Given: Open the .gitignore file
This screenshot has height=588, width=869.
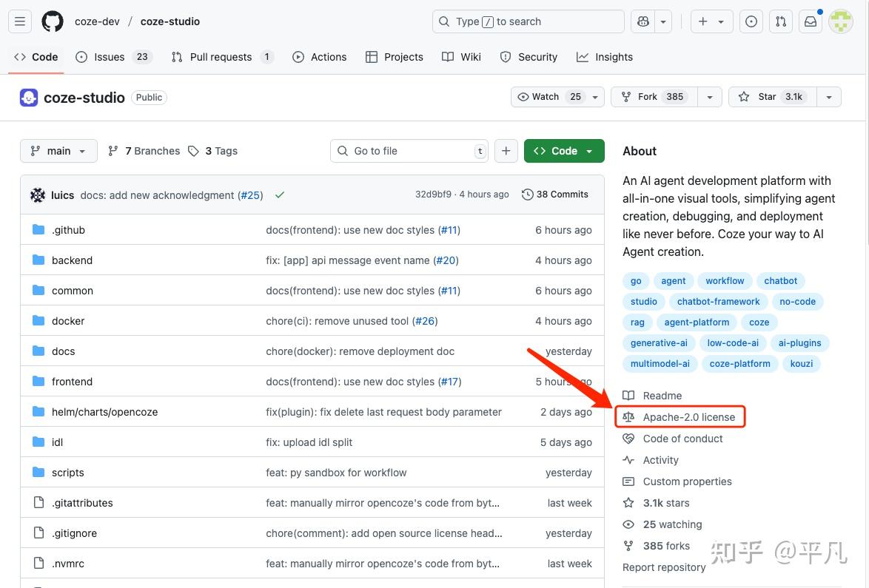Looking at the screenshot, I should [x=74, y=533].
